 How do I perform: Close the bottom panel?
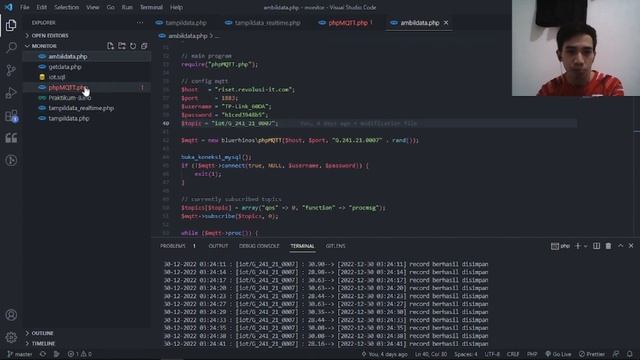tap(631, 246)
